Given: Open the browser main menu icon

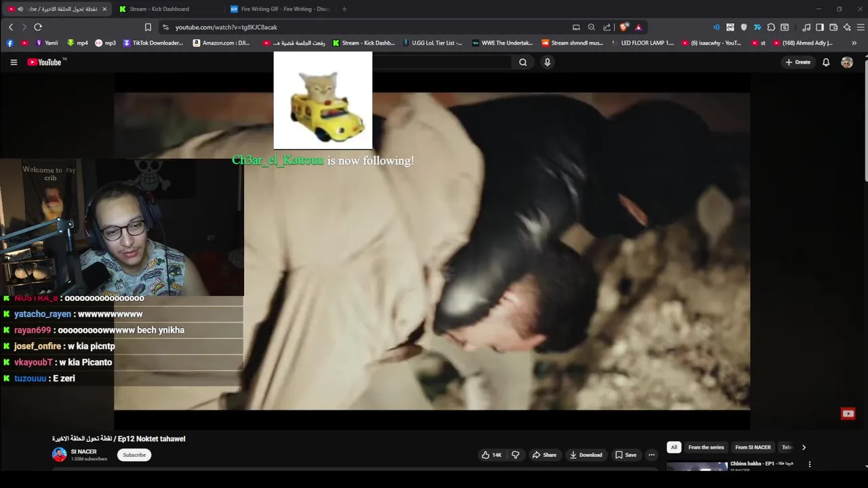Looking at the screenshot, I should (x=861, y=27).
